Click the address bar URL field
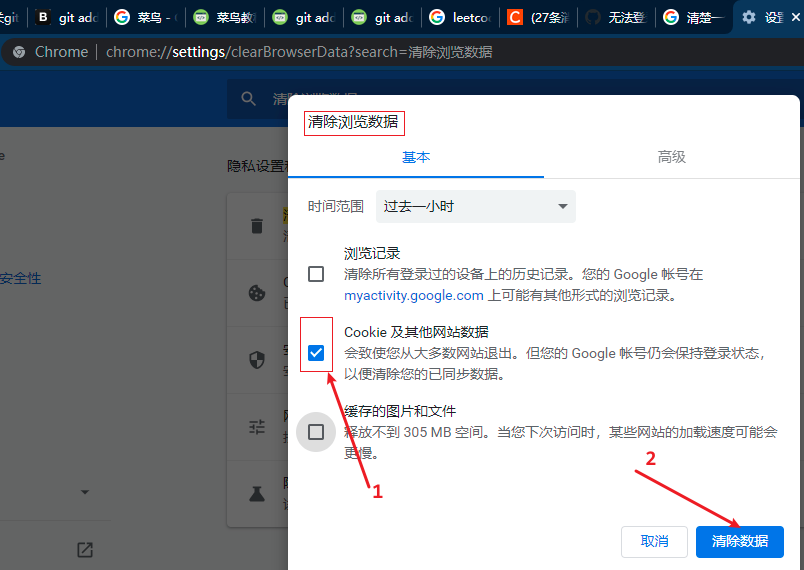The image size is (804, 570). point(299,52)
